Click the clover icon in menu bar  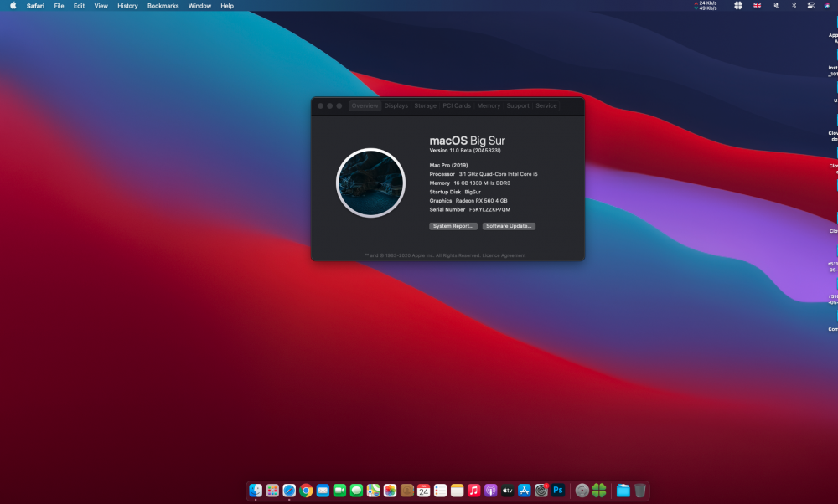coord(738,5)
